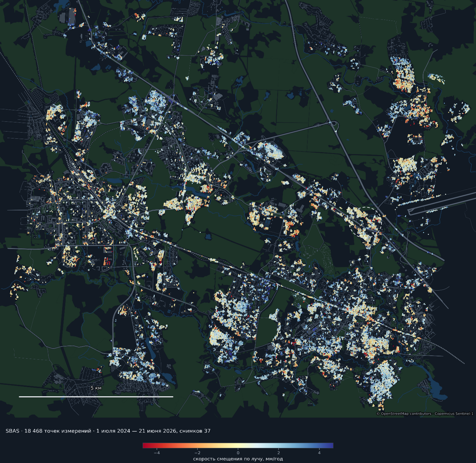Image resolution: width=476 pixels, height=463 pixels.
Task: Click the '0' colorbar tick label
Action: click(238, 453)
